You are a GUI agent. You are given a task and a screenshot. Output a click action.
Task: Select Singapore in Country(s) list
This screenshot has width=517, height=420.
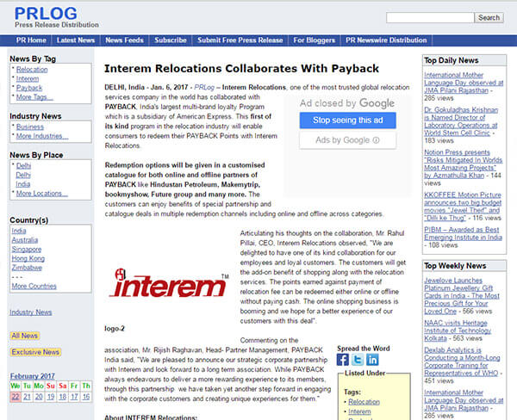(27, 250)
